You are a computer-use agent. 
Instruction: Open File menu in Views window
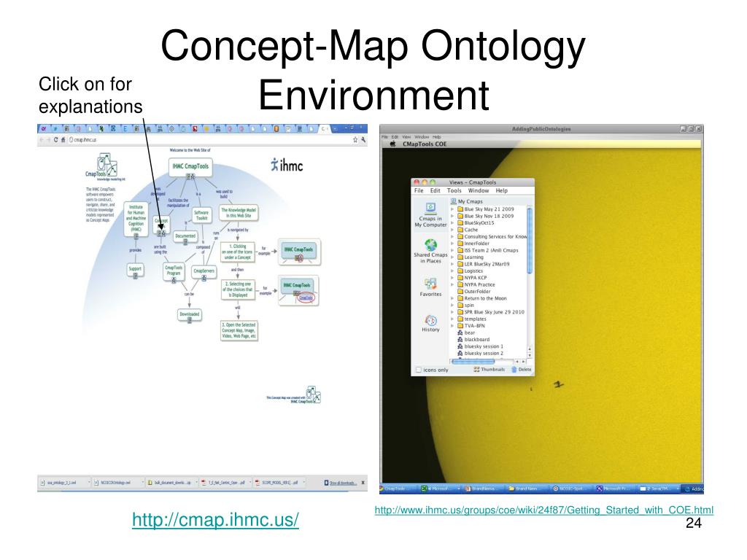coord(419,190)
